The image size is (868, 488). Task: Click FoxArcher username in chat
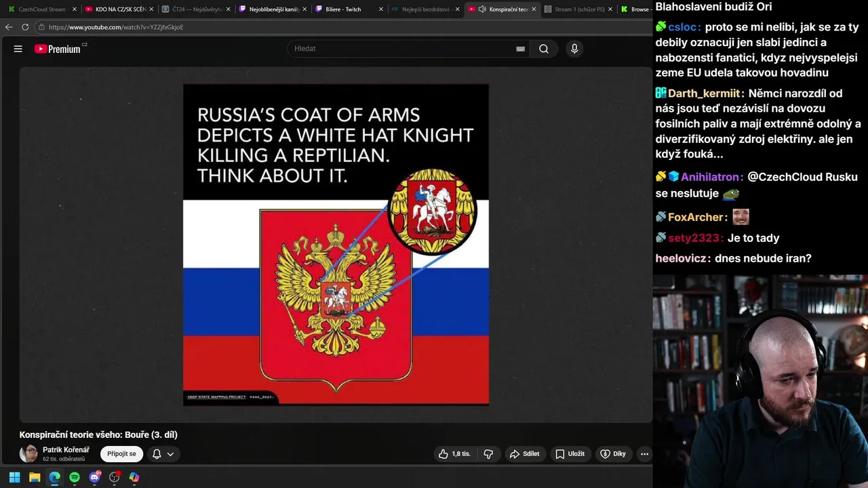(695, 218)
